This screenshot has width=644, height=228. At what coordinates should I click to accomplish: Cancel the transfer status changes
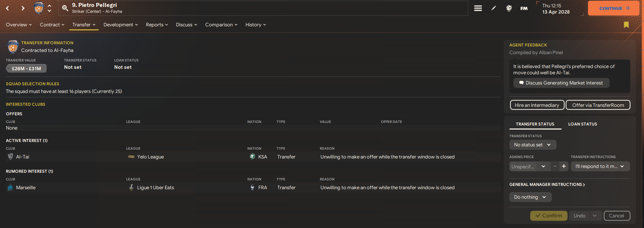pos(617,216)
